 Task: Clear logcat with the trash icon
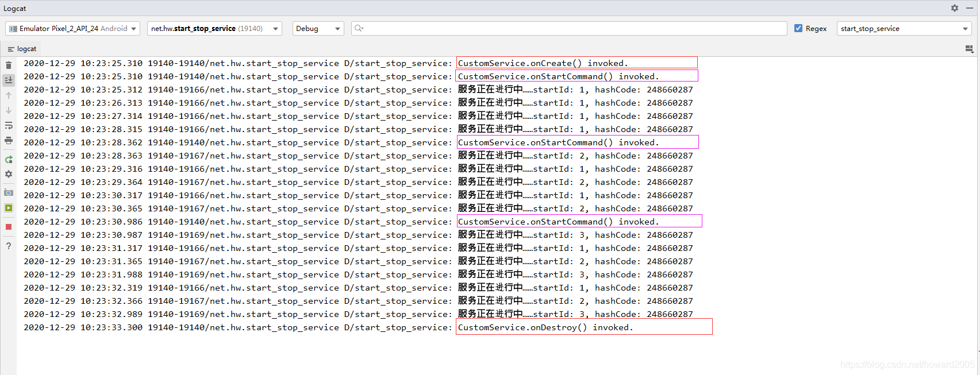coord(9,65)
